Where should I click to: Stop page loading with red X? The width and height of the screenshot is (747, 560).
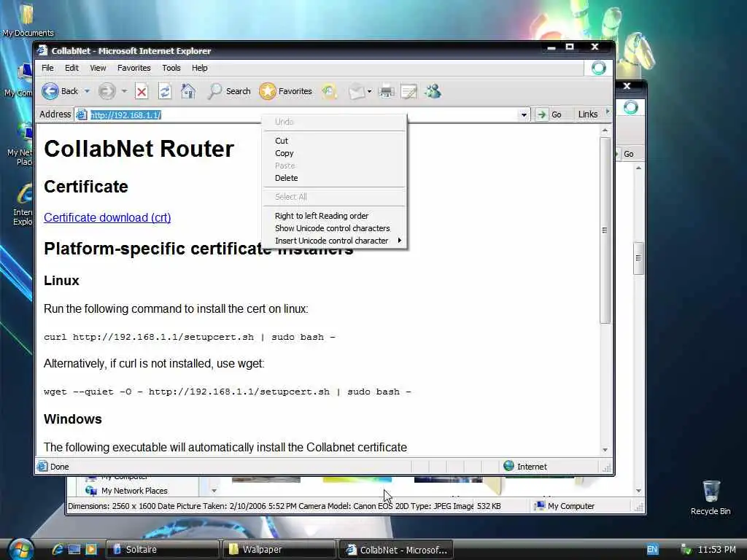click(142, 91)
